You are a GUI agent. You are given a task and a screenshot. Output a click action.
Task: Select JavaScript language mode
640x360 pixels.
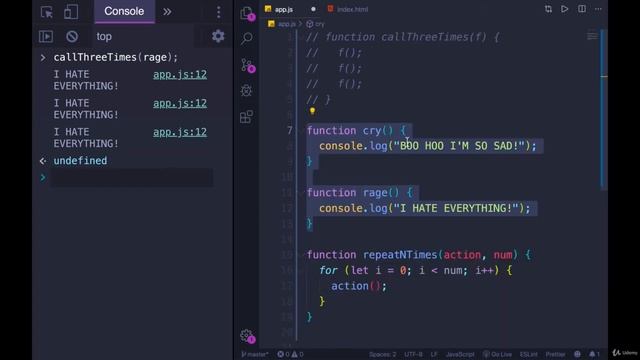point(460,354)
